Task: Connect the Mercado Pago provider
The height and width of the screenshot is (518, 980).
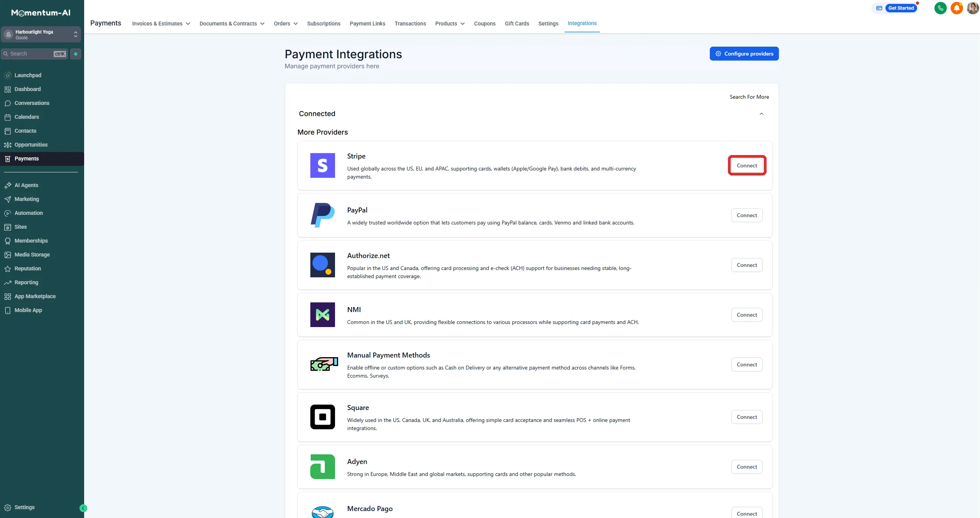Action: pyautogui.click(x=746, y=513)
